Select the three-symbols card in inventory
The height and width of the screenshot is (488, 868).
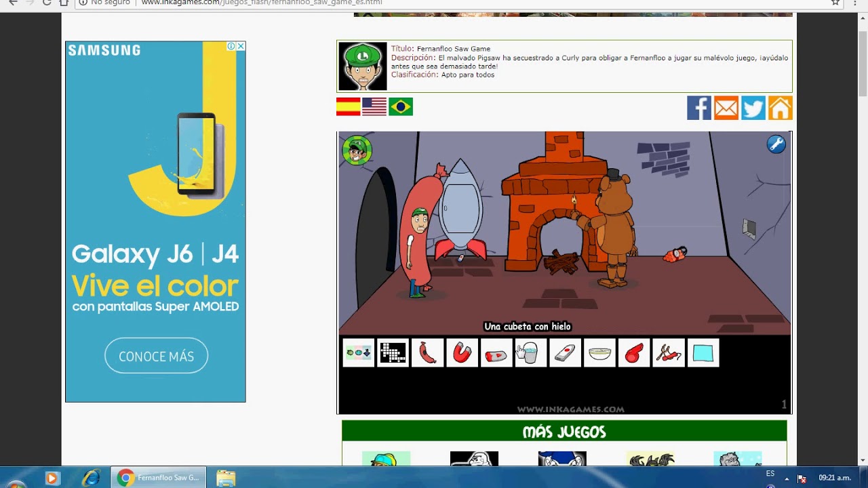(359, 353)
